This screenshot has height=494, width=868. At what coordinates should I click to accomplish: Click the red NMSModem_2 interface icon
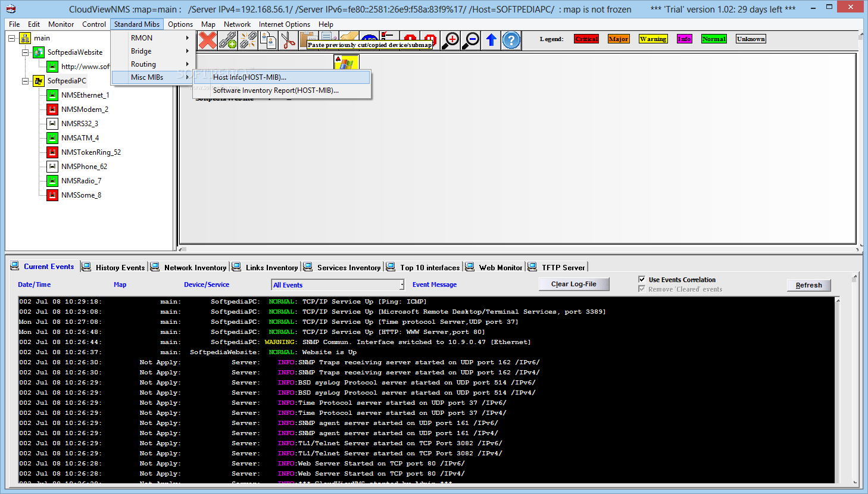[52, 110]
